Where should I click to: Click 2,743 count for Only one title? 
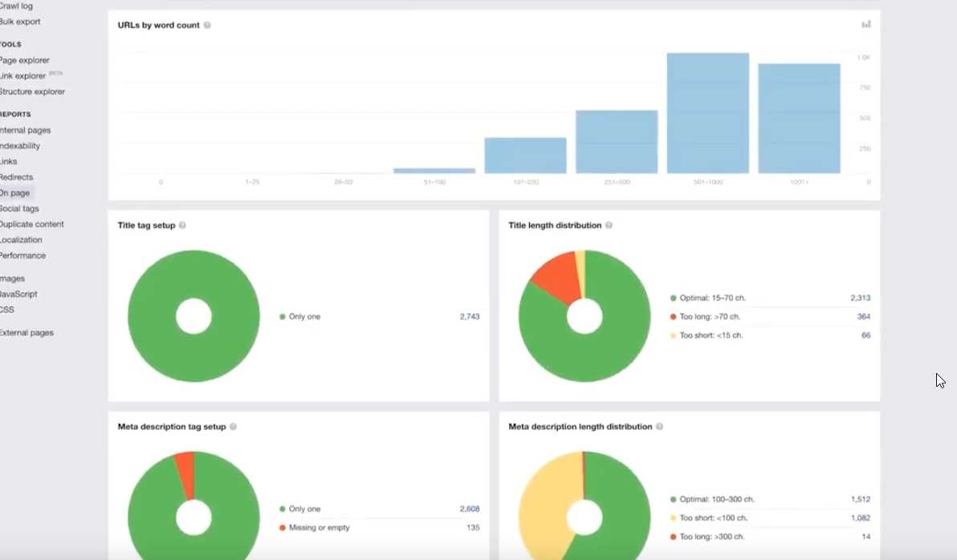pos(469,317)
